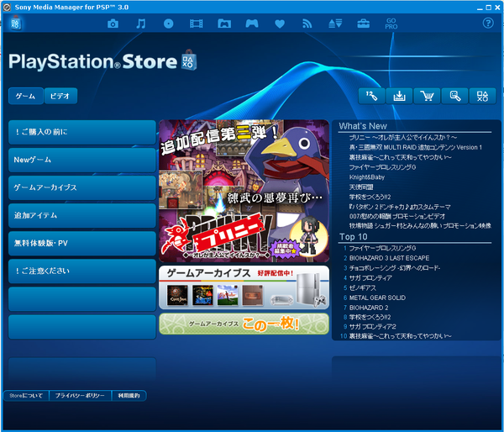Open the Music note section

141,24
